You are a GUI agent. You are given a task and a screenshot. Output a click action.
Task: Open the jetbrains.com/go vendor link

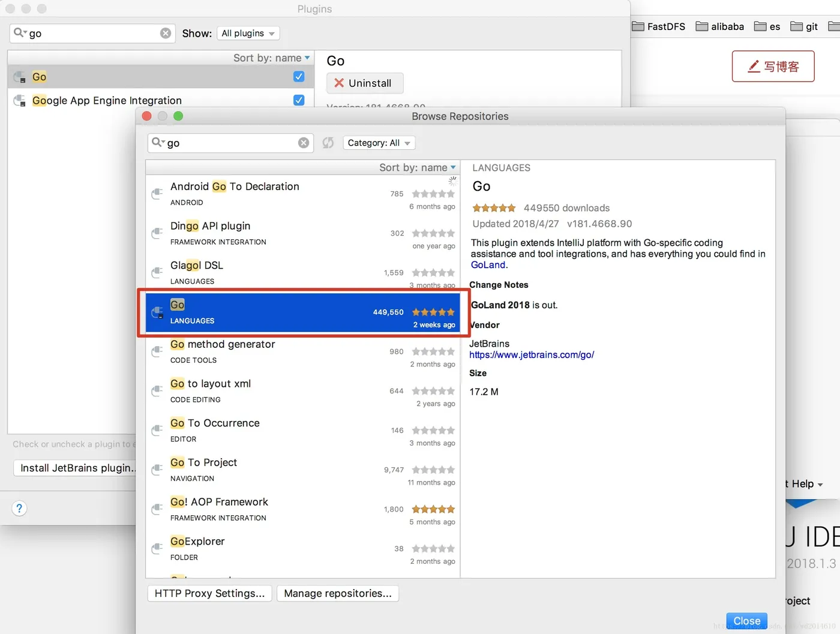532,354
